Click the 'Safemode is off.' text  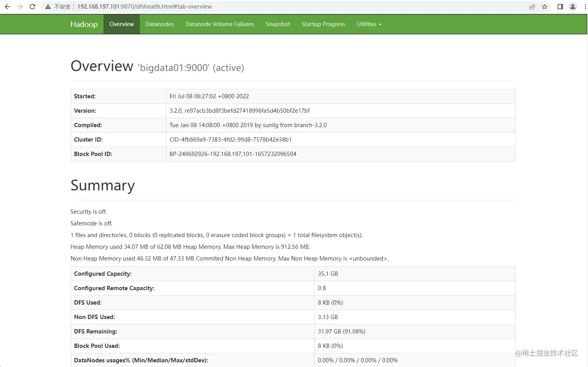pyautogui.click(x=91, y=223)
